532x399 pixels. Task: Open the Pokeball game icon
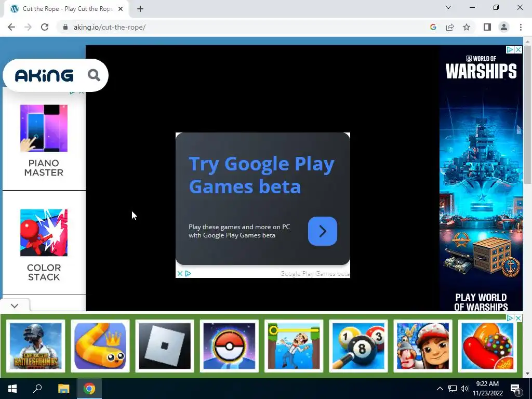[x=229, y=345]
